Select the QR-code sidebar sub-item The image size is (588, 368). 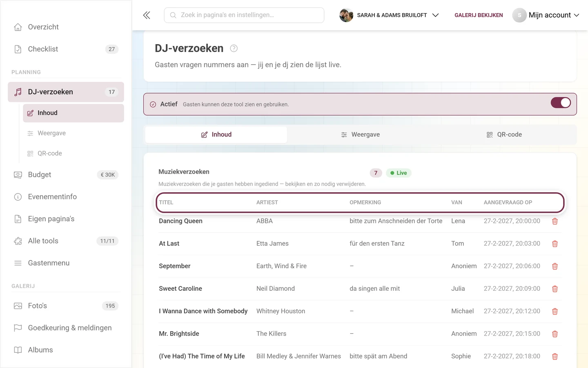click(73, 153)
